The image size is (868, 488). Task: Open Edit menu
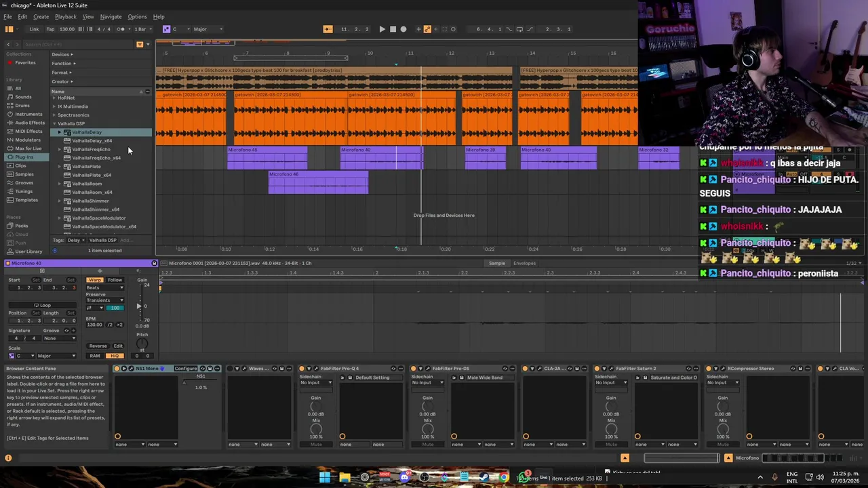pyautogui.click(x=22, y=16)
